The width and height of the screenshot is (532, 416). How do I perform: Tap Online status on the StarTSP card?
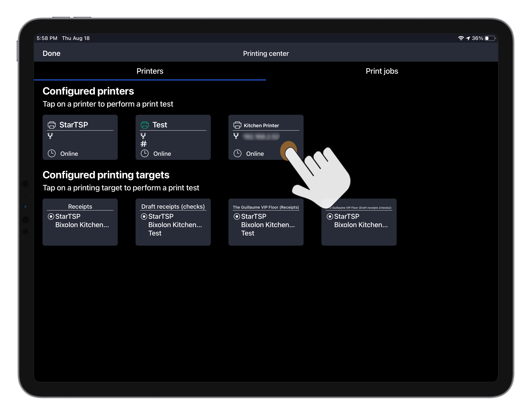coord(69,154)
